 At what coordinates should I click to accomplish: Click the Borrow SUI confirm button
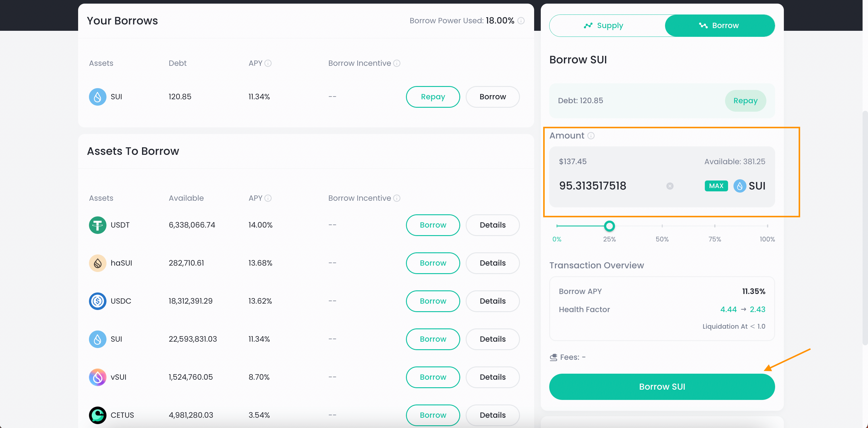point(661,387)
